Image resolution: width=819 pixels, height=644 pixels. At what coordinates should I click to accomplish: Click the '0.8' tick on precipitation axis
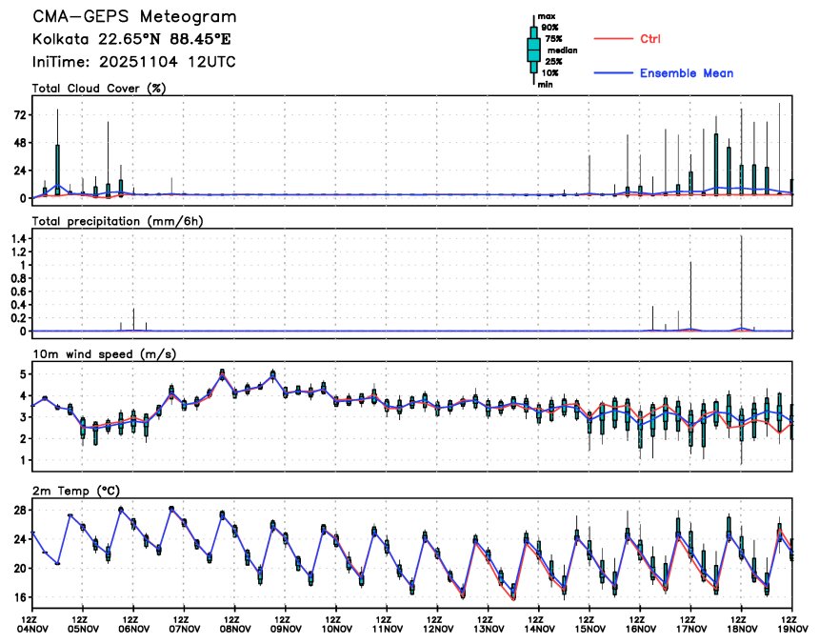tap(18, 278)
